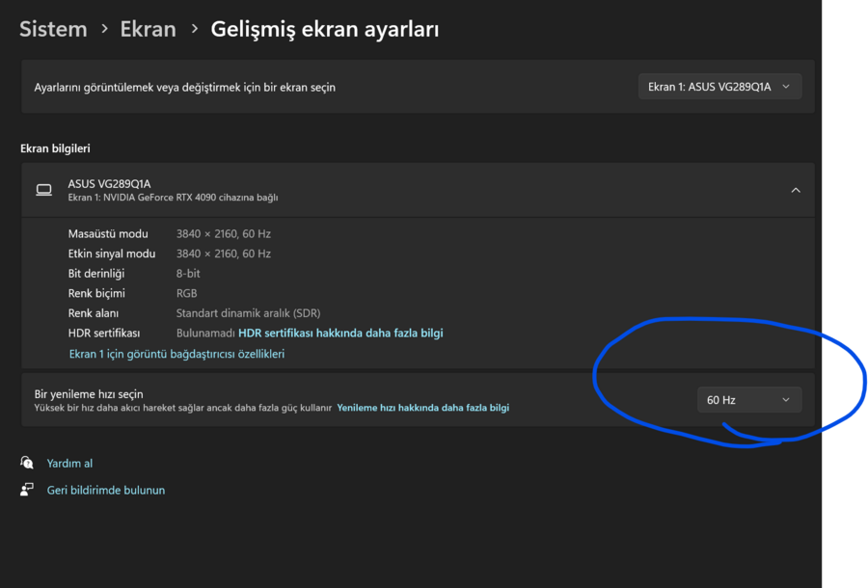Select Standart dinamik aralık (SDR) text
Image resolution: width=868 pixels, height=588 pixels.
click(x=248, y=313)
